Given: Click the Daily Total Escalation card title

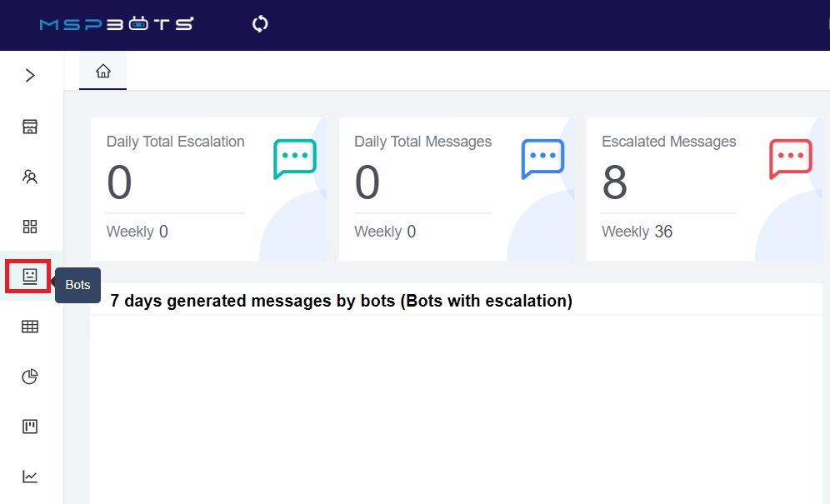Looking at the screenshot, I should [175, 142].
